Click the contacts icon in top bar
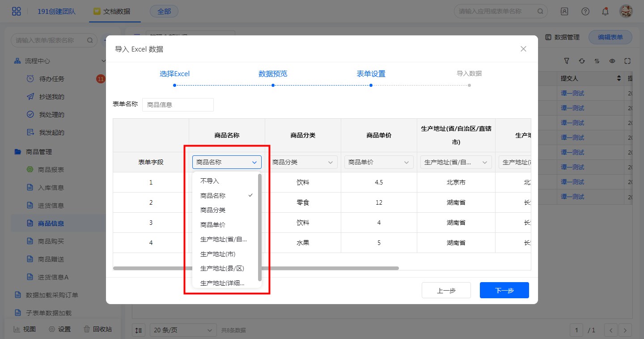The height and width of the screenshot is (339, 644). click(x=564, y=11)
